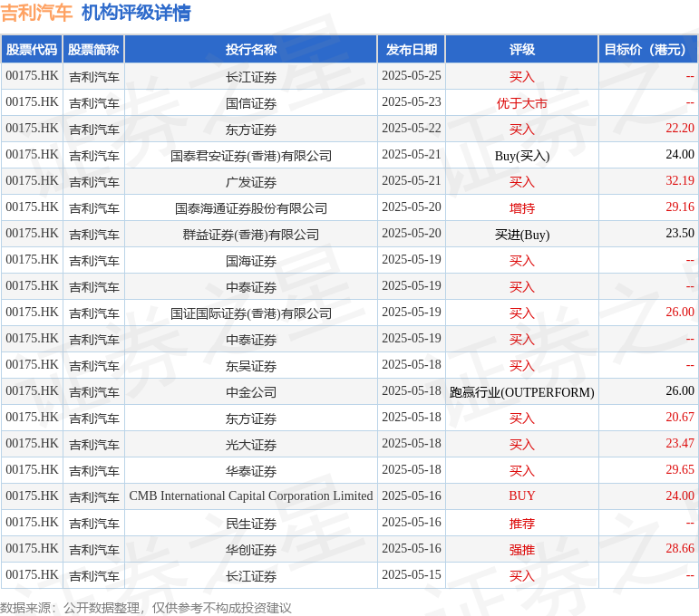Click 中金公司 broker name

pos(251,392)
